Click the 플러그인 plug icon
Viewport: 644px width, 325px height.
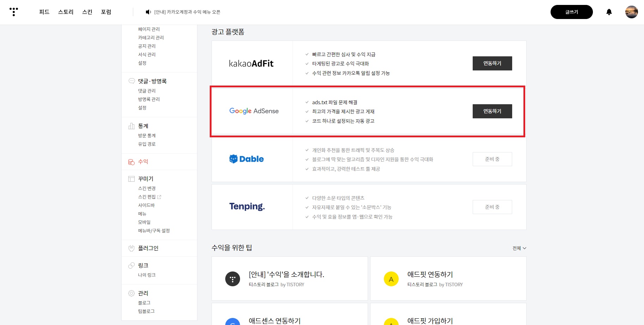coord(131,248)
